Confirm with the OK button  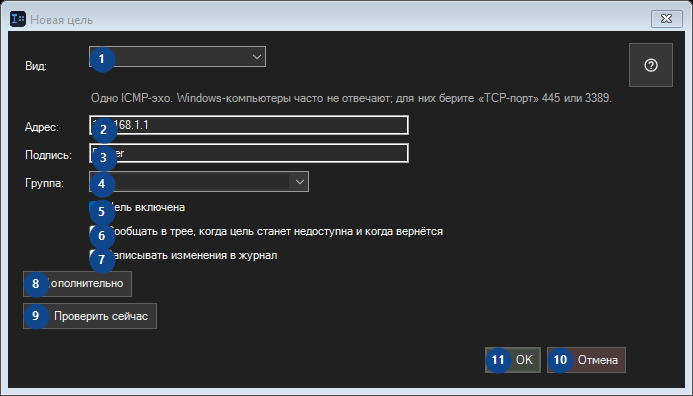[513, 360]
